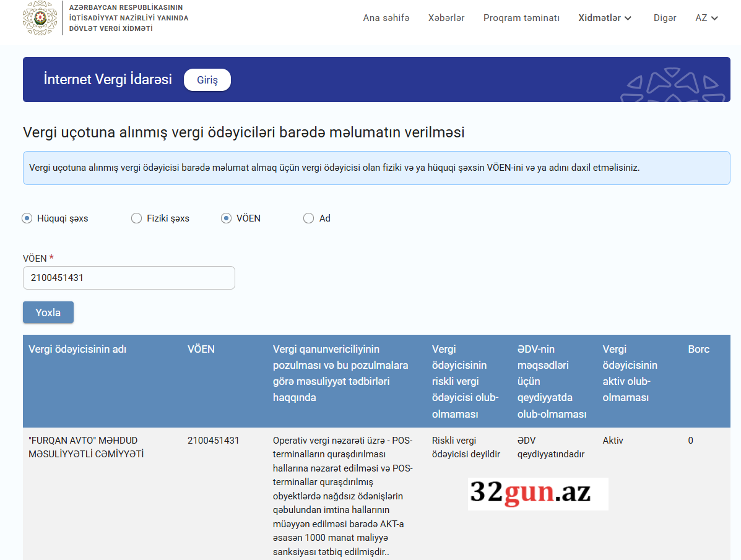The height and width of the screenshot is (560, 741).
Task: Click the Borc column header
Action: (x=699, y=349)
